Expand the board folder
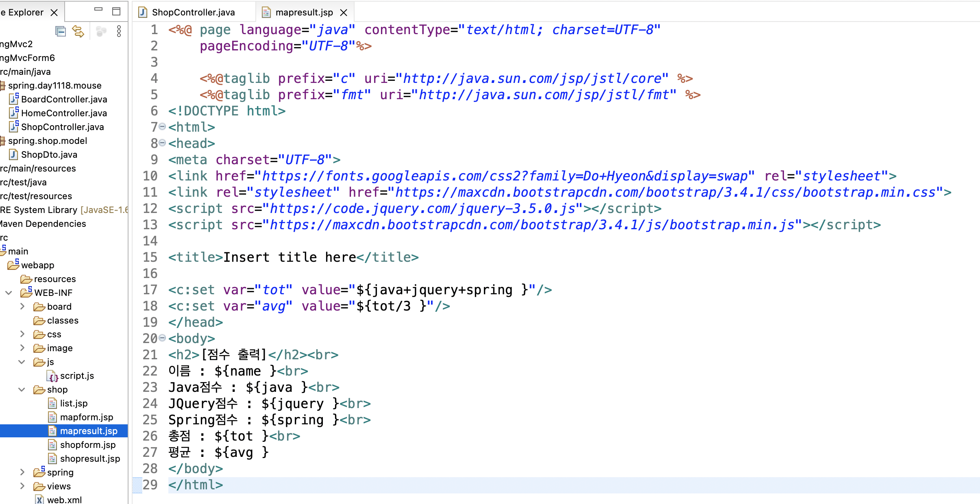 tap(22, 306)
